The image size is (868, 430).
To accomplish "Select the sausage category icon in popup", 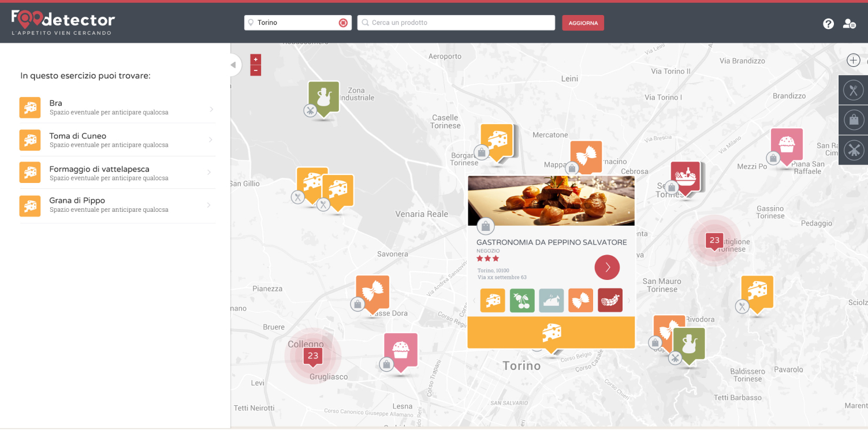I will click(610, 300).
